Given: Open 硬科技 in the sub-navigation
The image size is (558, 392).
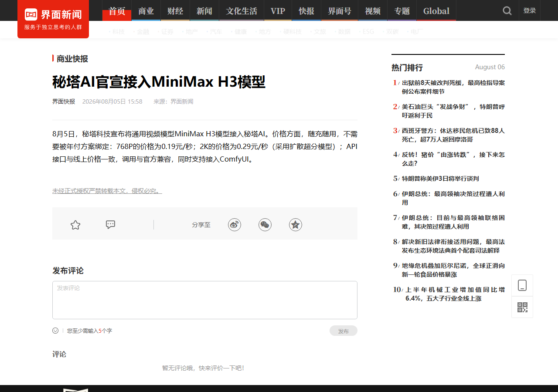Looking at the screenshot, I should click(x=293, y=32).
